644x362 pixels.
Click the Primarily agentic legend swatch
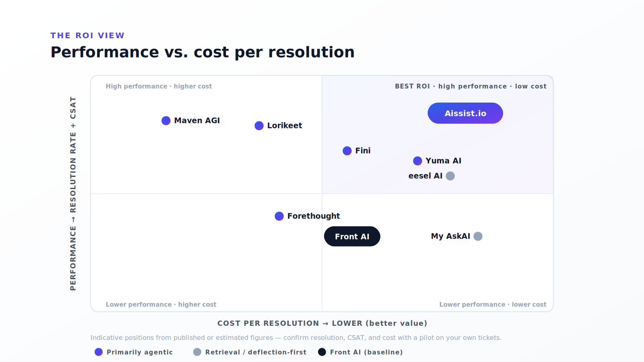99,352
